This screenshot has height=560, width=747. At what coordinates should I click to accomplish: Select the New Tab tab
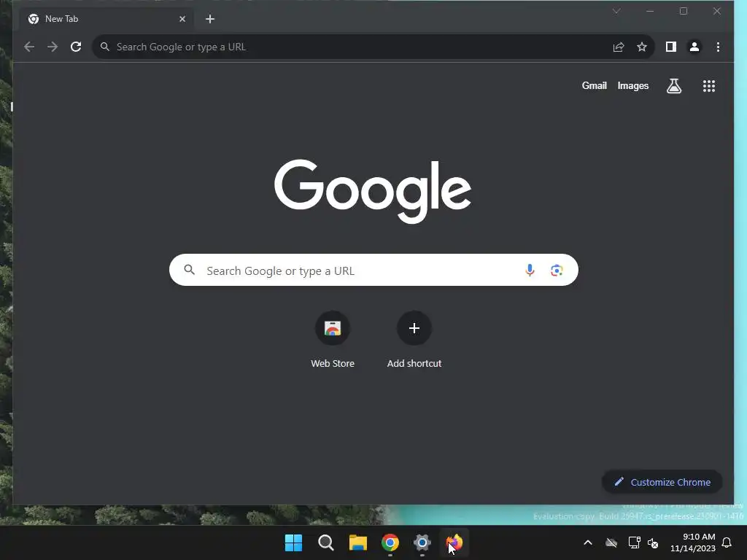(107, 19)
